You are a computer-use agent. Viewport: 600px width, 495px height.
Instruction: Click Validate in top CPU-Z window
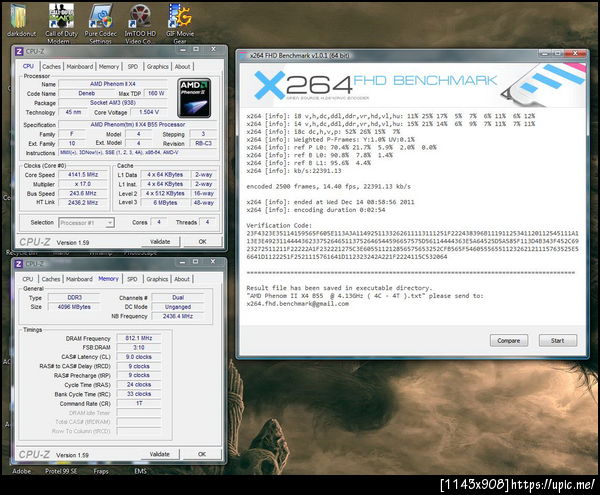pyautogui.click(x=160, y=242)
